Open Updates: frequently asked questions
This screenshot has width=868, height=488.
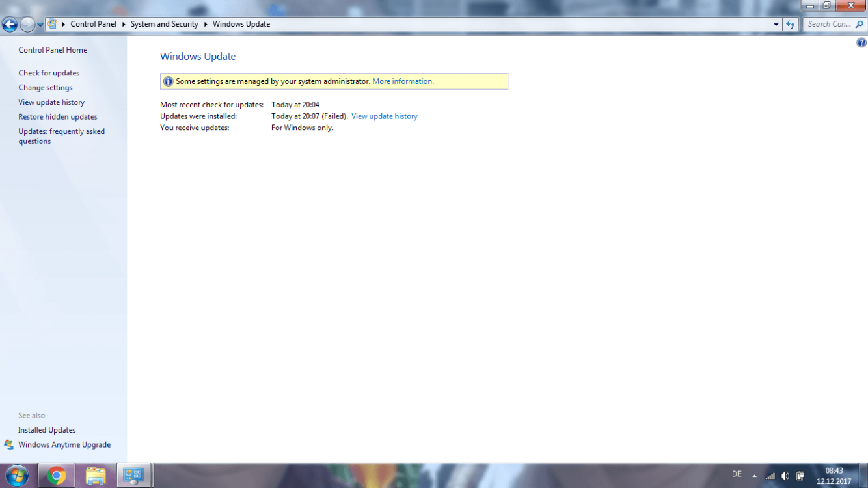(x=61, y=136)
